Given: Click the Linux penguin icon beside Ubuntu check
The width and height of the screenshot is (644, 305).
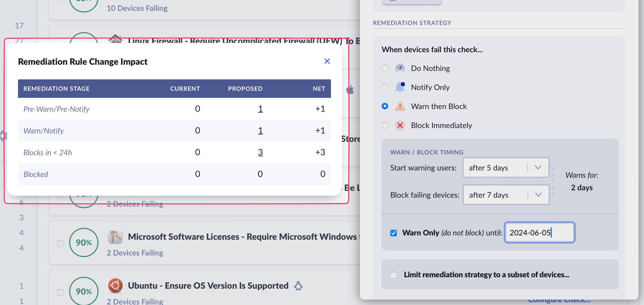Looking at the screenshot, I should [298, 286].
